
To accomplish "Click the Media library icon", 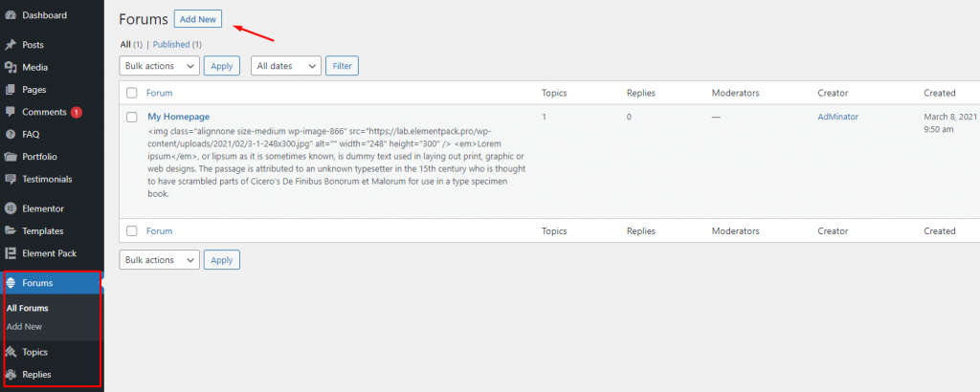I will [x=10, y=68].
